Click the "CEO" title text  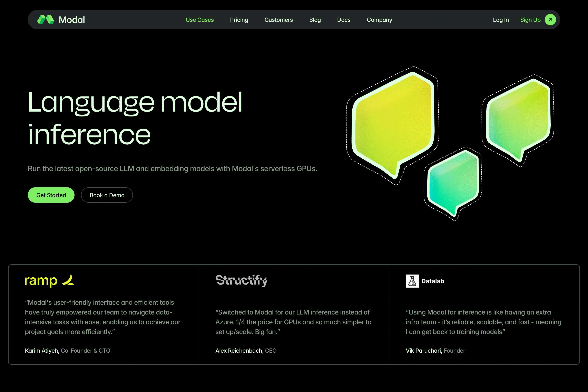coord(271,351)
